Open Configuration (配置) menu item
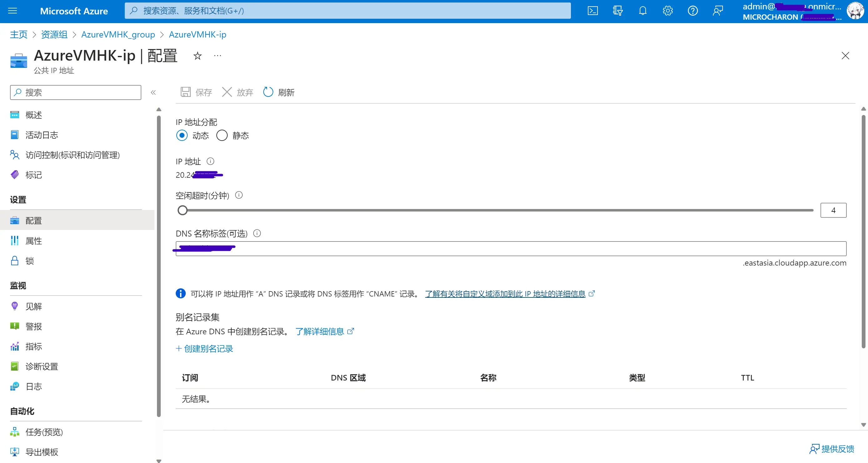868x463 pixels. tap(78, 221)
